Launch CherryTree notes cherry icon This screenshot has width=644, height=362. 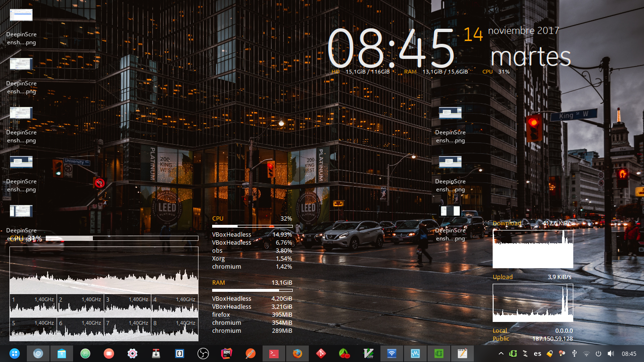point(345,354)
